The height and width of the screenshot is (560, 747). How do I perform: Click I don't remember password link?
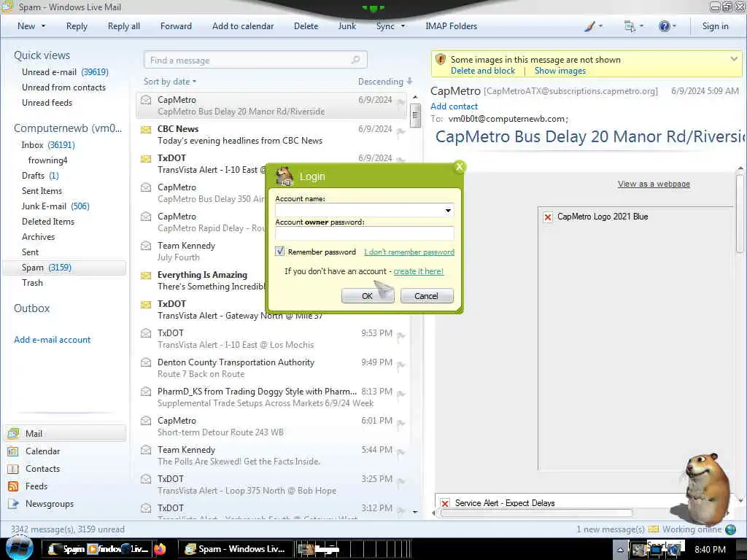(409, 252)
